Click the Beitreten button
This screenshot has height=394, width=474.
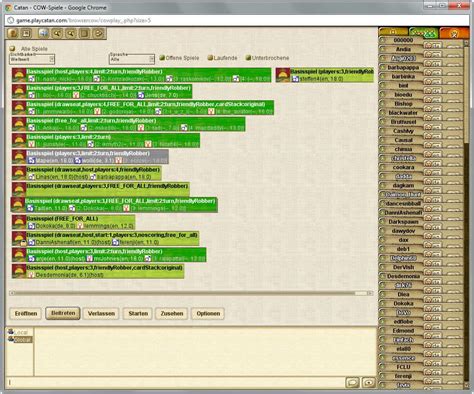63,313
